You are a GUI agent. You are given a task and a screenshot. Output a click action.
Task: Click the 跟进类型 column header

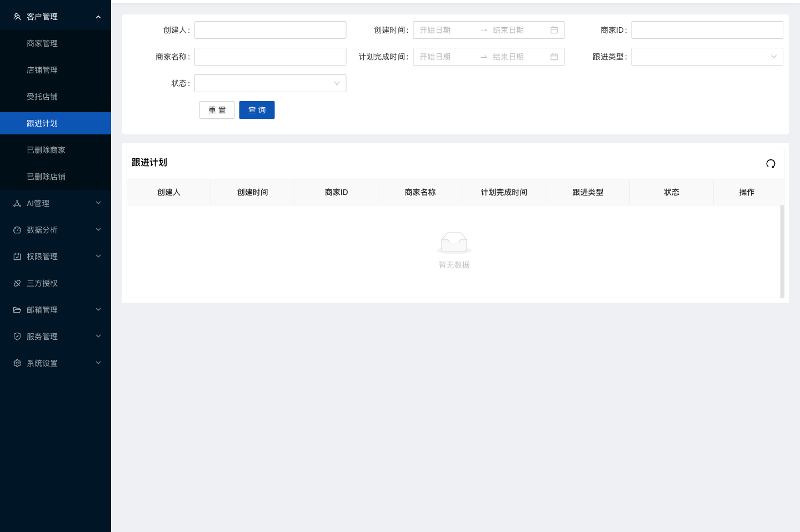pos(588,192)
